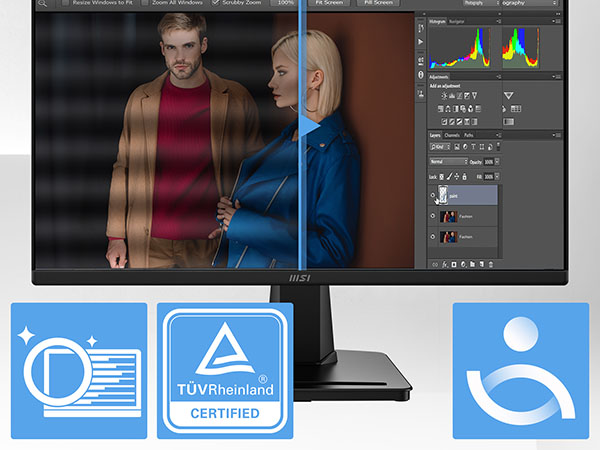The image size is (600, 450).
Task: Click Add layer mask icon
Action: coord(454,264)
